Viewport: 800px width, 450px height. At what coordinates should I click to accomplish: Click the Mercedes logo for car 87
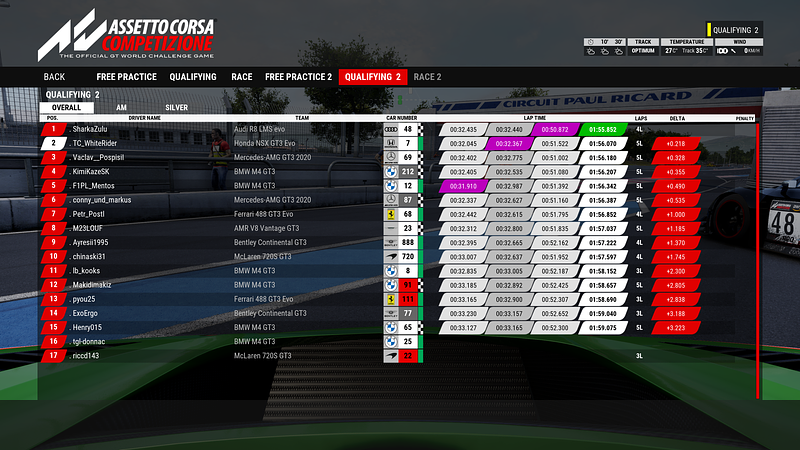point(391,200)
